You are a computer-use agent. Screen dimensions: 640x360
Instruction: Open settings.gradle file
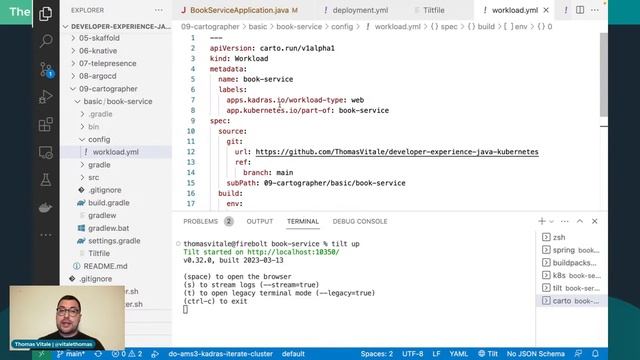click(x=117, y=240)
